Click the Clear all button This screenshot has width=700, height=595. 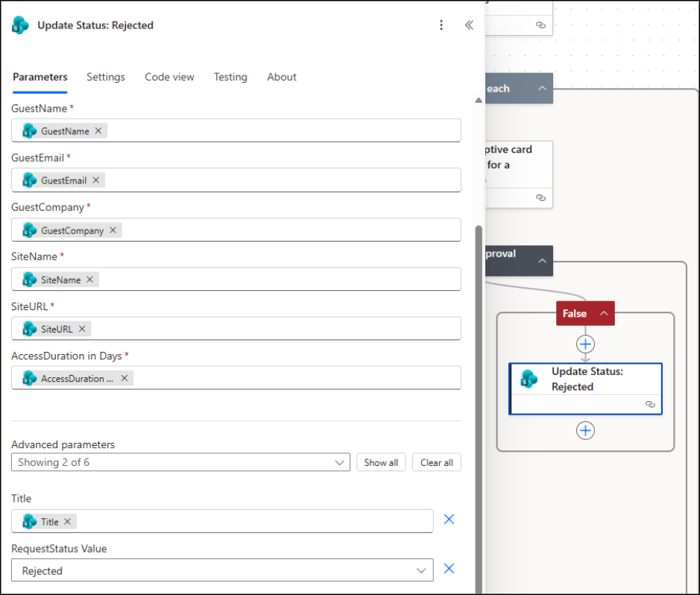tap(436, 462)
